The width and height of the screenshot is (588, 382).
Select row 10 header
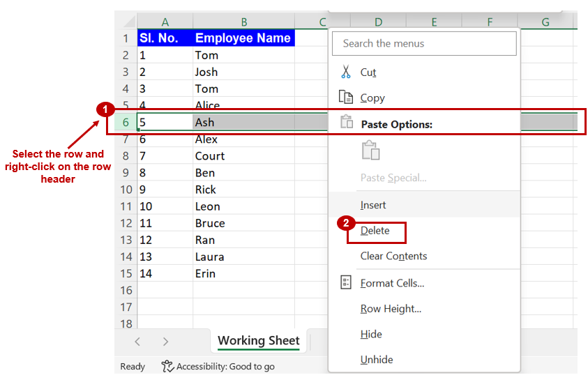(x=126, y=190)
